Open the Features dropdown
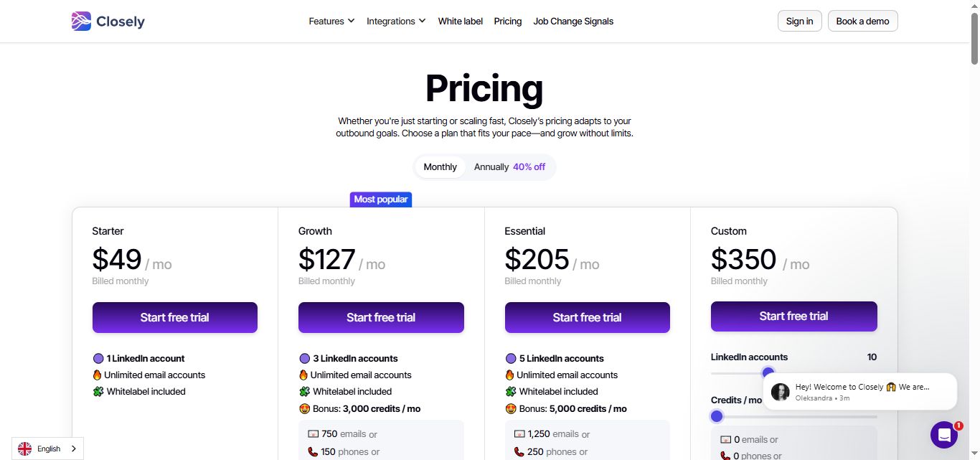This screenshot has height=460, width=980. tap(331, 21)
